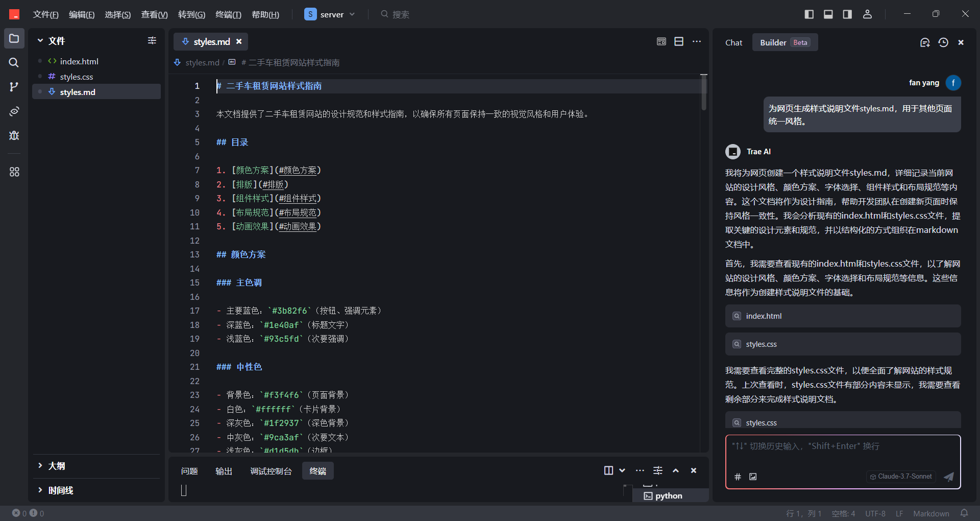
Task: Open the Search sidebar icon
Action: pyautogui.click(x=14, y=62)
